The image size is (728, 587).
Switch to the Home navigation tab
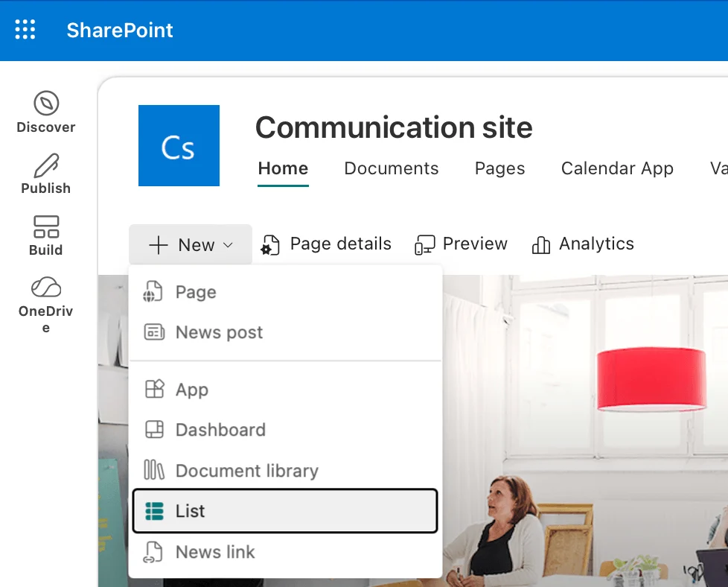click(283, 168)
